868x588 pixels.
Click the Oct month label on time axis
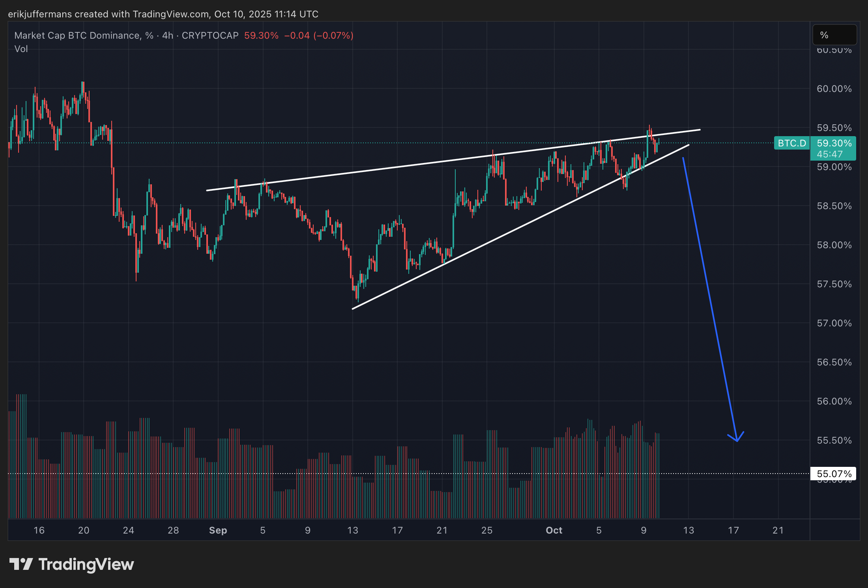(x=554, y=530)
